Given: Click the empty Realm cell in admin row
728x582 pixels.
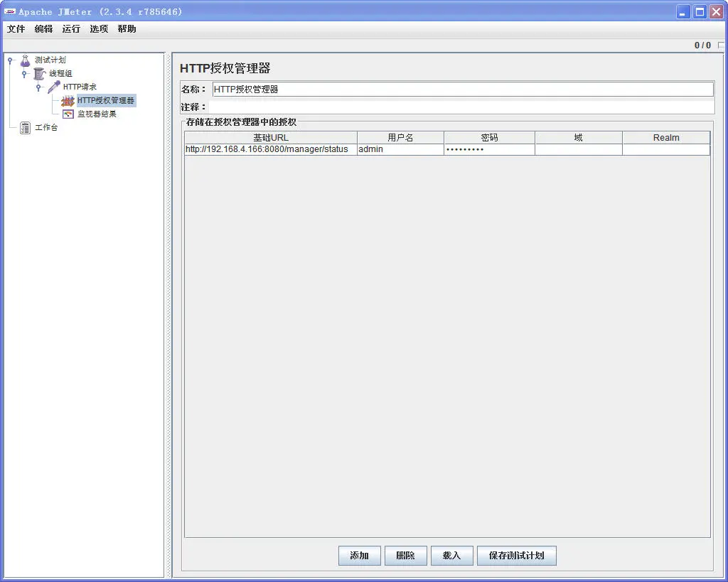Looking at the screenshot, I should click(666, 149).
